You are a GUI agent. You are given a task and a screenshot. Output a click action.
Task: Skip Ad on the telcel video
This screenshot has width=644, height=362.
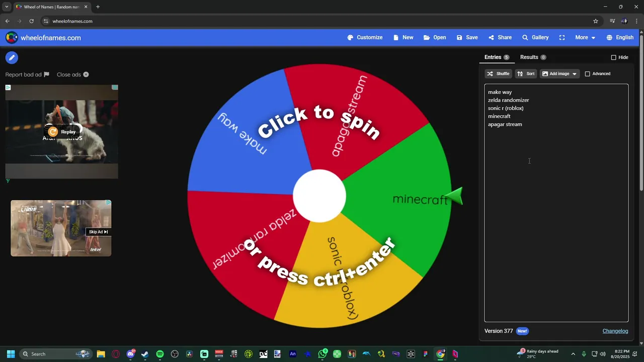(x=98, y=232)
